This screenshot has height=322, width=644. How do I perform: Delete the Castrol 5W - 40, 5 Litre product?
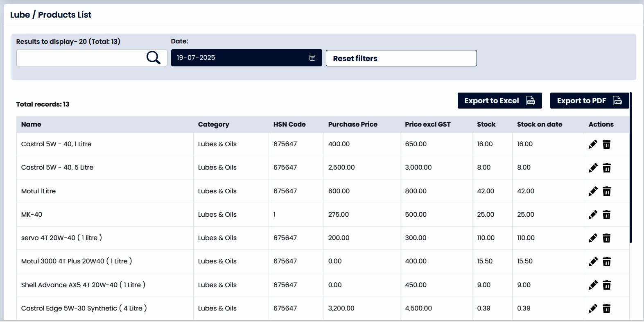tap(607, 168)
